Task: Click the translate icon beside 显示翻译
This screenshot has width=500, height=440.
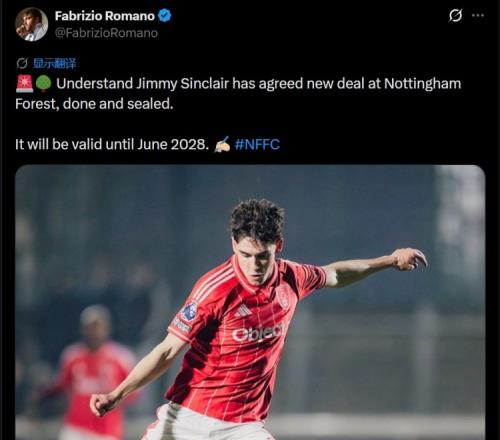Action: (x=22, y=63)
